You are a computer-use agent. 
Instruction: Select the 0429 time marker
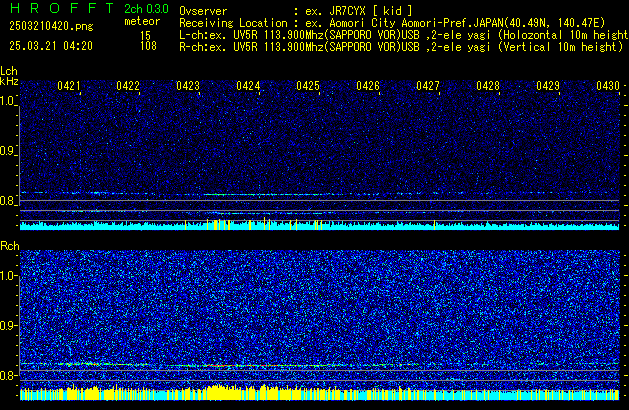pyautogui.click(x=548, y=86)
